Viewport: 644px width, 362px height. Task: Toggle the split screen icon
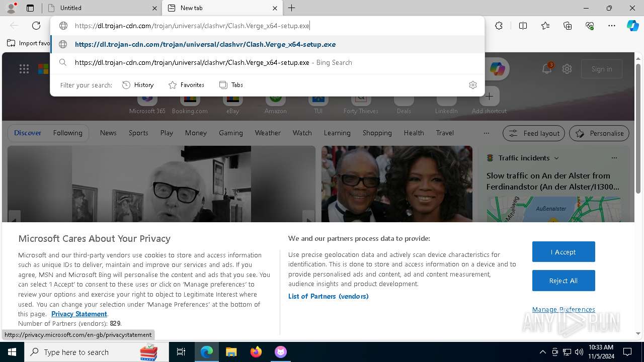pyautogui.click(x=523, y=26)
